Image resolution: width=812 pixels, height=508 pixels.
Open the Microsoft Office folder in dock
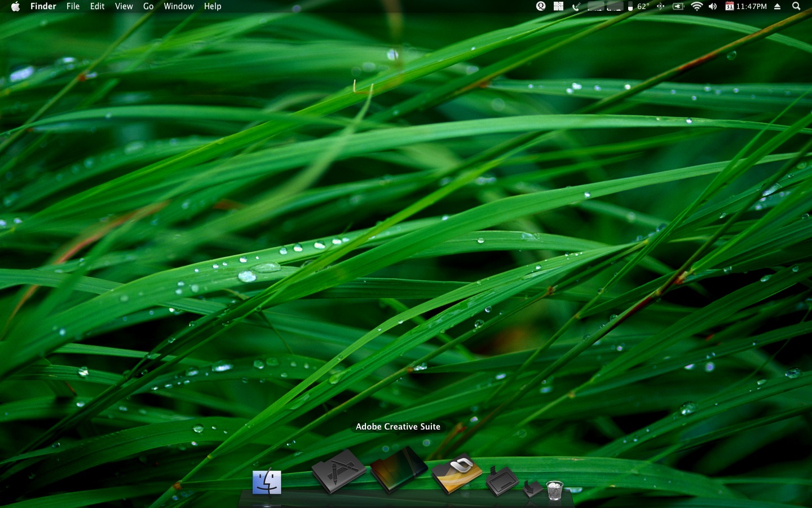click(x=457, y=474)
